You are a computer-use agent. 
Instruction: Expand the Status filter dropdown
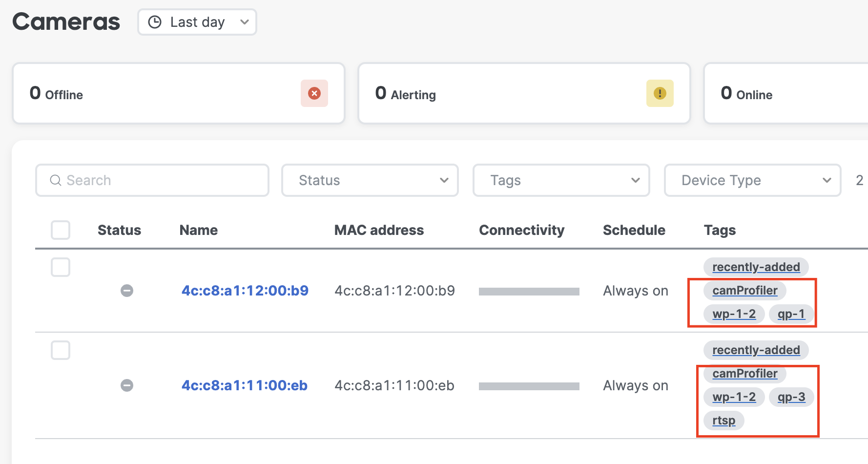370,180
